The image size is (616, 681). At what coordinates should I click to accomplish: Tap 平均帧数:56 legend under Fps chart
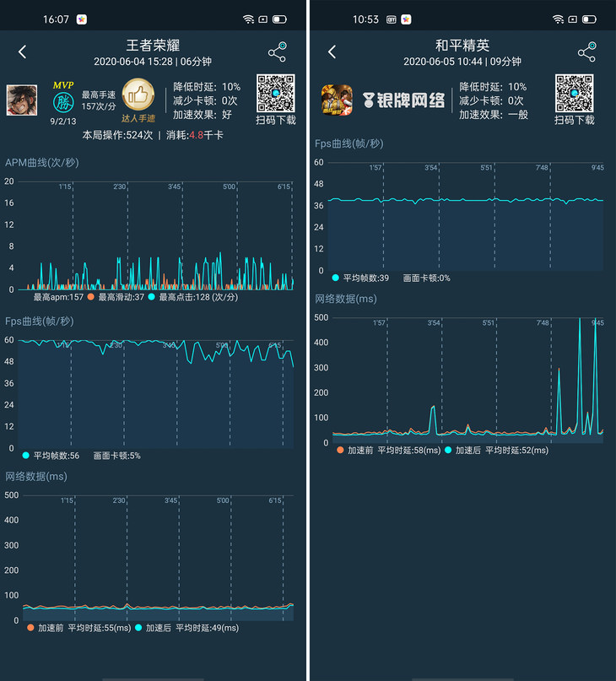tap(52, 456)
